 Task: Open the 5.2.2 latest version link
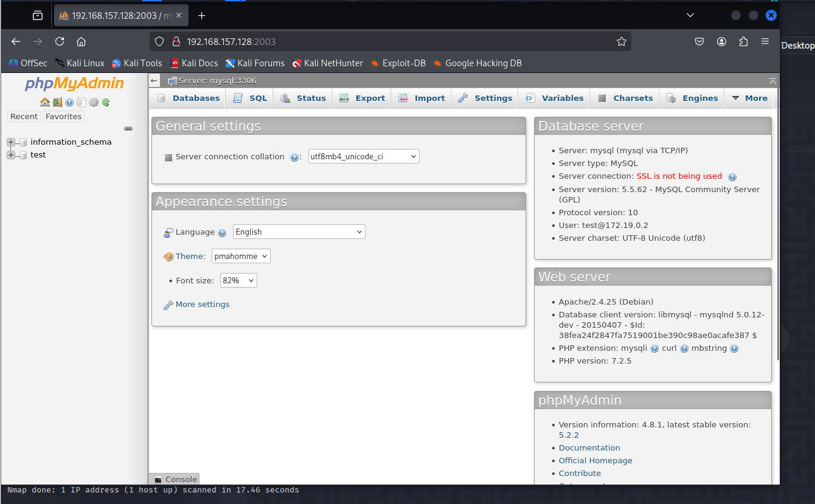(569, 435)
